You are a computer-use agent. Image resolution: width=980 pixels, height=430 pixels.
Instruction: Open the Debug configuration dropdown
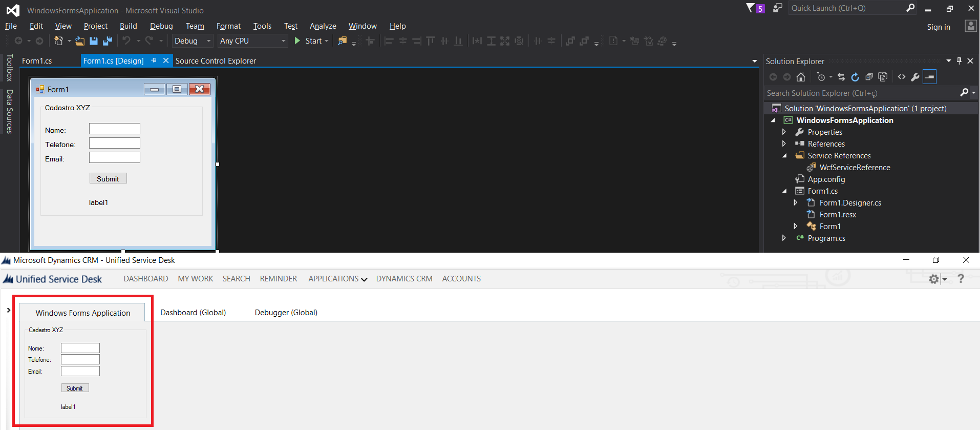pos(193,41)
